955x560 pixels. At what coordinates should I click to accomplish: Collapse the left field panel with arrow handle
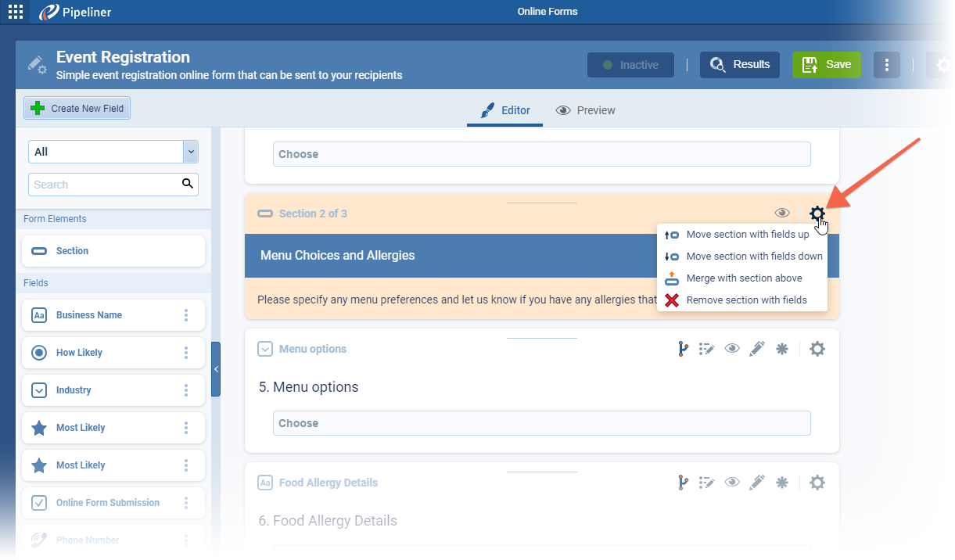pos(216,369)
